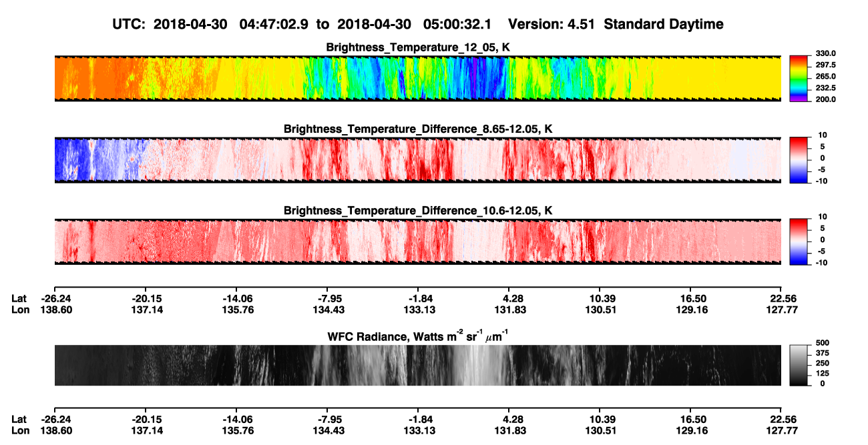Click the 250 tick on the WFC colorbar
The image size is (868, 445).
(x=823, y=363)
